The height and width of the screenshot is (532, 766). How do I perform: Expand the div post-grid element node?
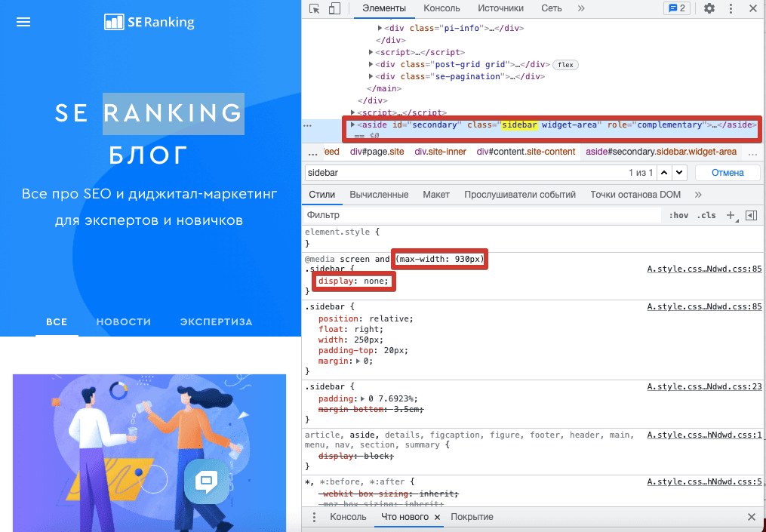click(371, 65)
